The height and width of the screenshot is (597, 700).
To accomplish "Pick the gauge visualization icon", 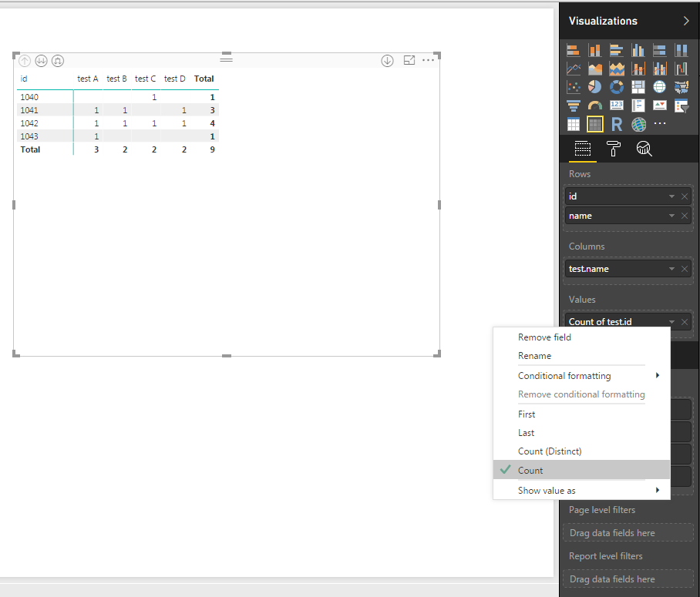I will [x=595, y=106].
